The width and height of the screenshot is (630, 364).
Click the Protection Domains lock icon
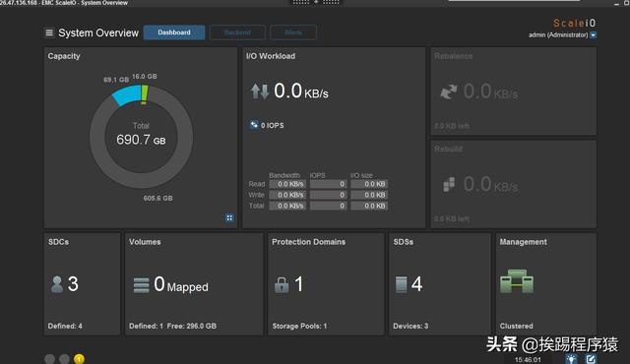[x=282, y=284]
